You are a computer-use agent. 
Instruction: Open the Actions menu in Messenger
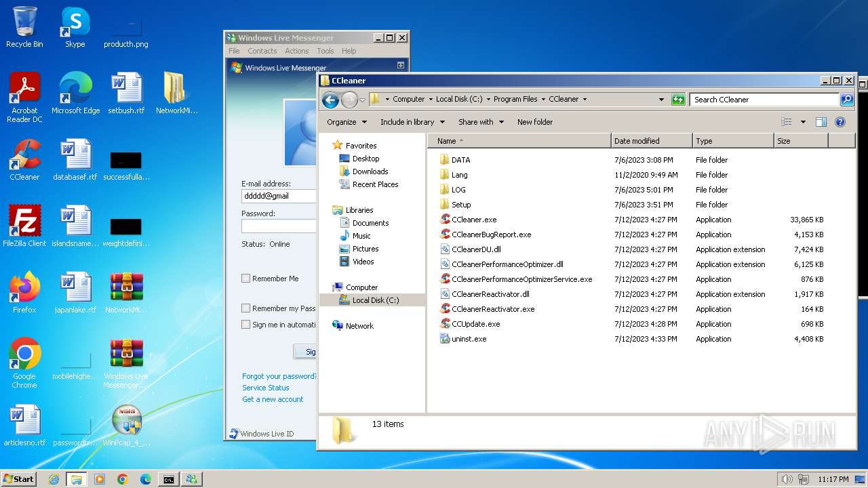click(x=296, y=51)
